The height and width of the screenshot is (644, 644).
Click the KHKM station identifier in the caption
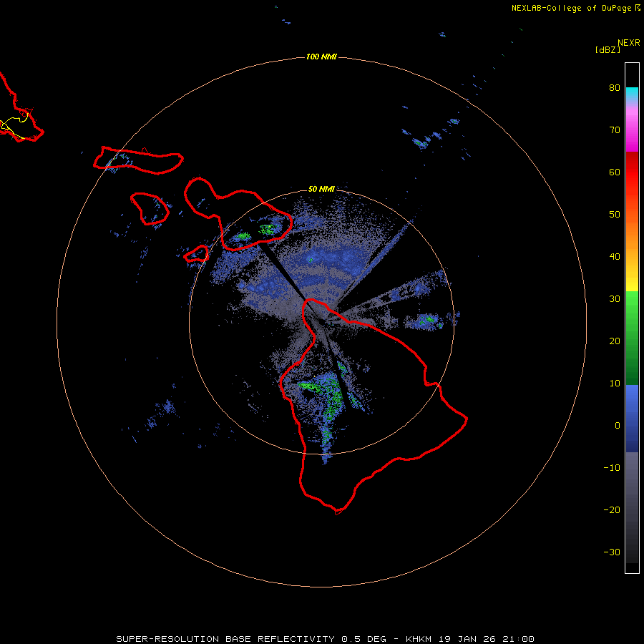click(x=419, y=639)
